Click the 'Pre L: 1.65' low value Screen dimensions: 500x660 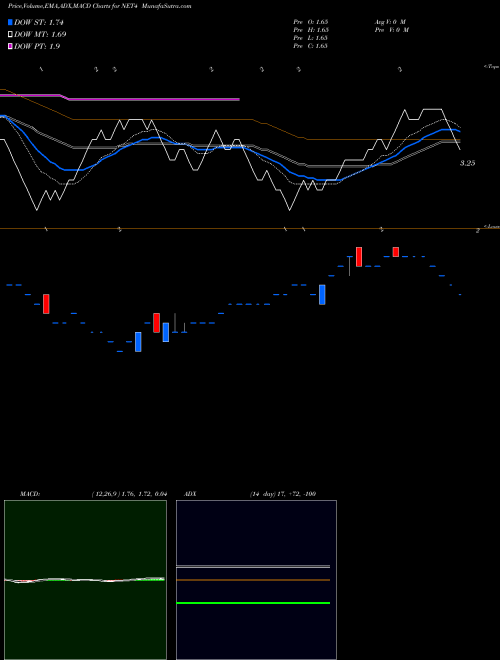(x=311, y=38)
